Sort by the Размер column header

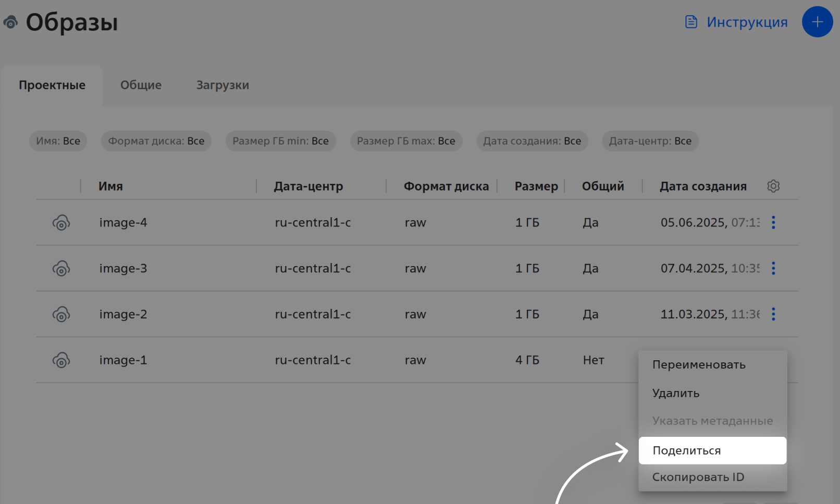click(x=536, y=186)
